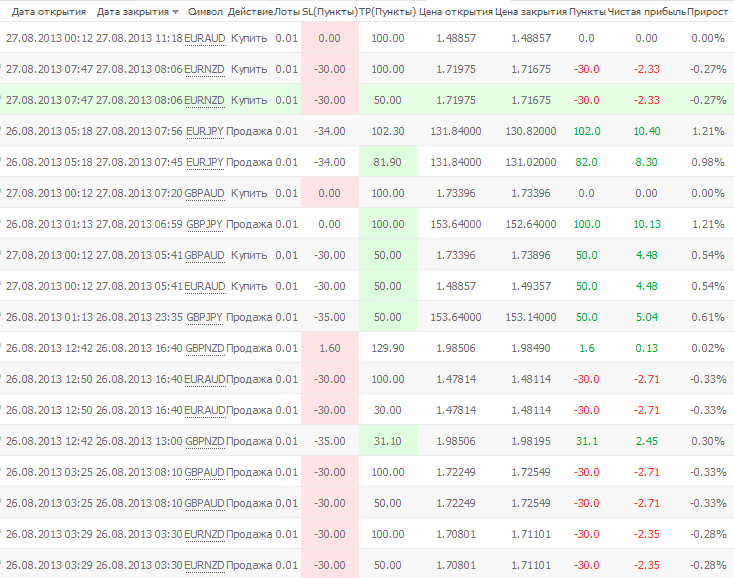
Task: Select net profit value 0.13
Action: (646, 348)
